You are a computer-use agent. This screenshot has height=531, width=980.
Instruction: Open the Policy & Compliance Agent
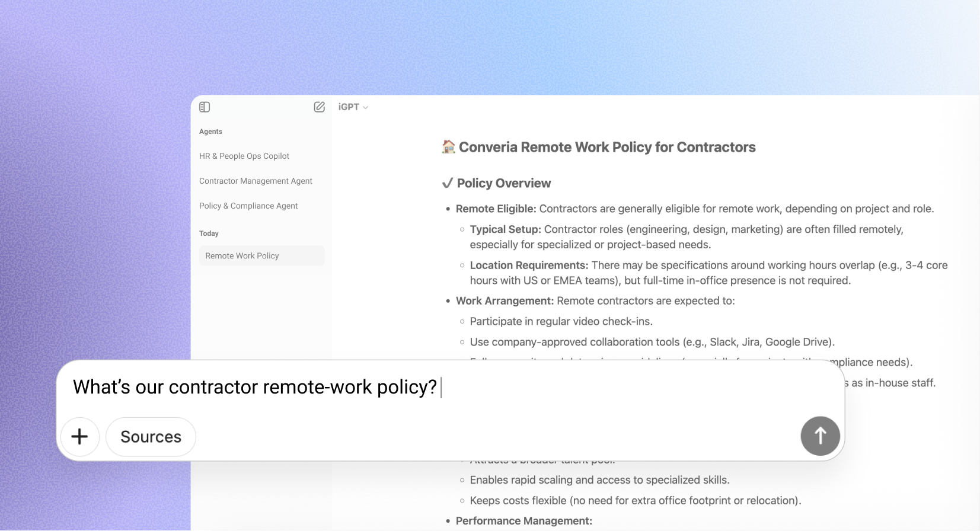248,206
